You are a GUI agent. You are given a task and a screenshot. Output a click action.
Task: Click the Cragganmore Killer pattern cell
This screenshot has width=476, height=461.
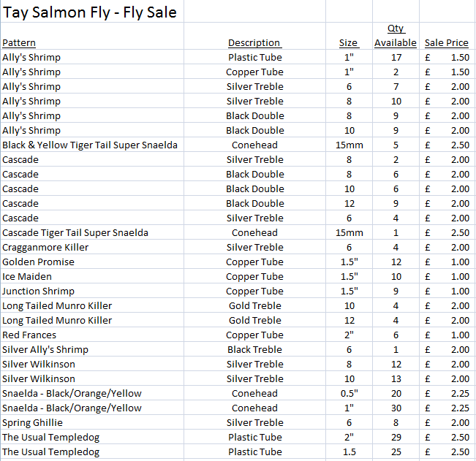coord(92,247)
